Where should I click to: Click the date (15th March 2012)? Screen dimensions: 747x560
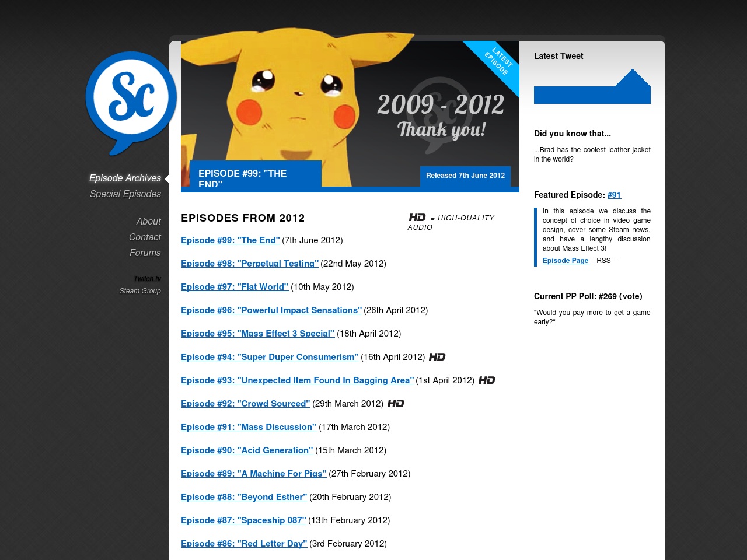[351, 450]
